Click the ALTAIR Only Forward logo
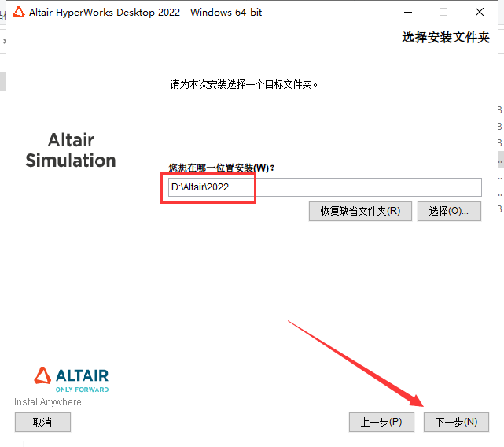This screenshot has height=447, width=504. (72, 379)
